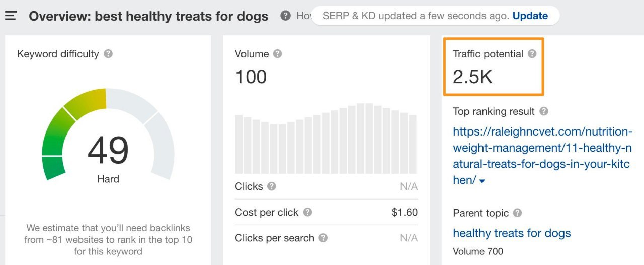Click the Traffic potential 2.5K value
This screenshot has width=644, height=265.
472,77
